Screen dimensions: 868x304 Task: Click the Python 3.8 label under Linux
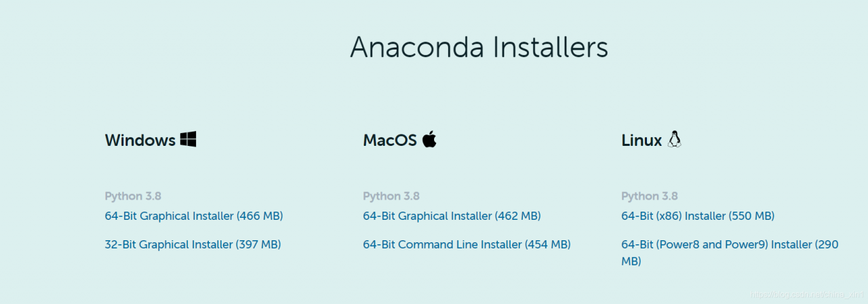650,196
